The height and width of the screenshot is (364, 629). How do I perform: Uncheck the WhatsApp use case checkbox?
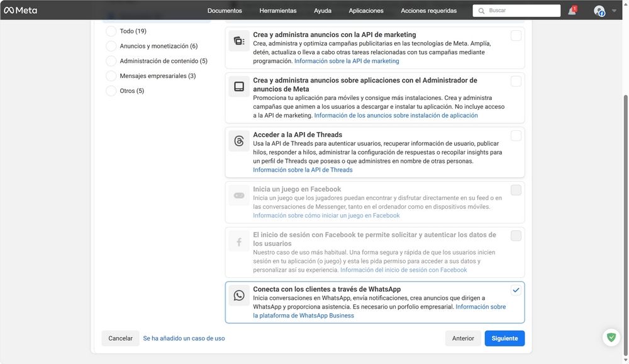click(516, 290)
